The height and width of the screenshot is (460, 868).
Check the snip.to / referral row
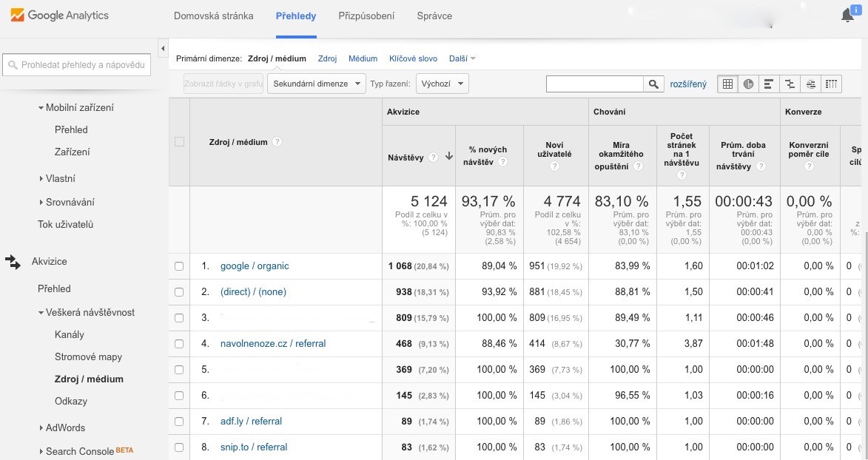(179, 447)
